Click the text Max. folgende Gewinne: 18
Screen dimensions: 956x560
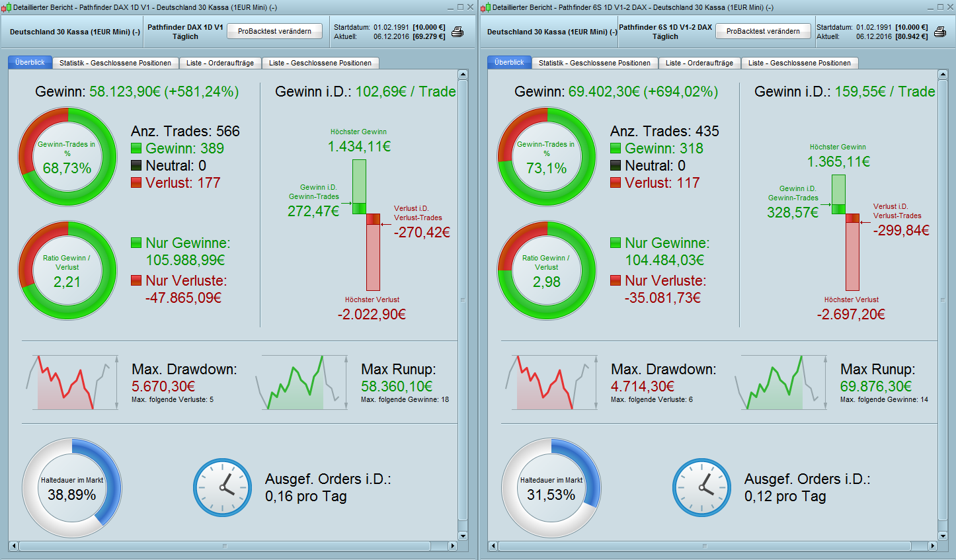click(x=405, y=399)
